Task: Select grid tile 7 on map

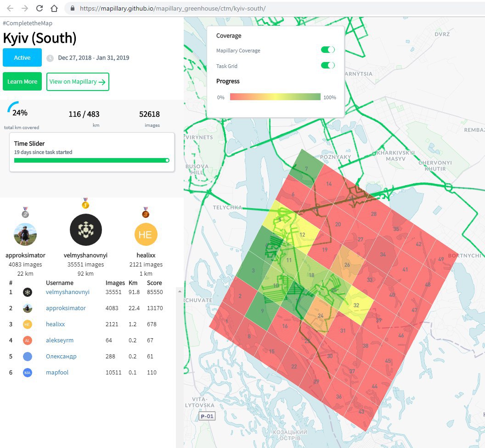Action: click(306, 169)
